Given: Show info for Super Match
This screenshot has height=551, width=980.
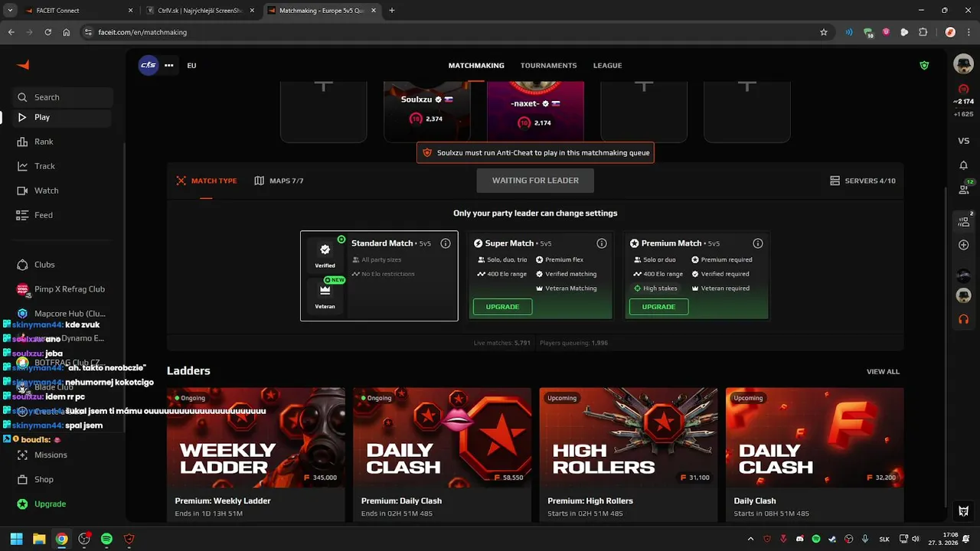Looking at the screenshot, I should pyautogui.click(x=601, y=243).
